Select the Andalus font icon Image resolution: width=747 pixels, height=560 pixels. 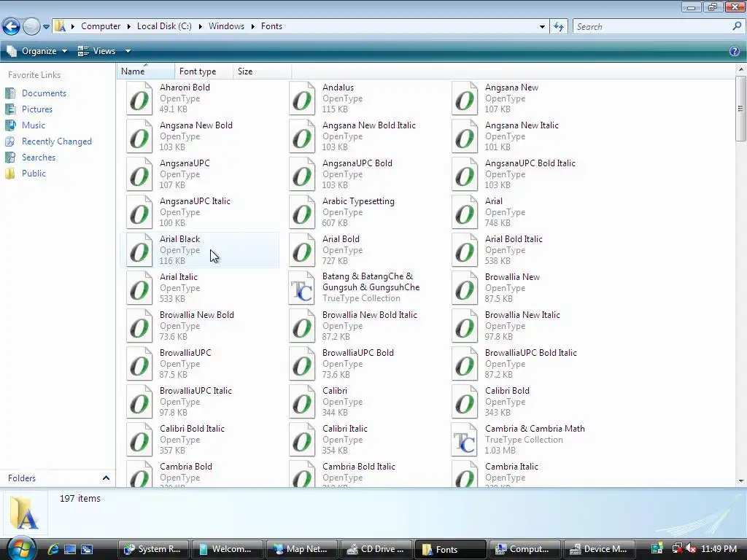click(x=302, y=98)
